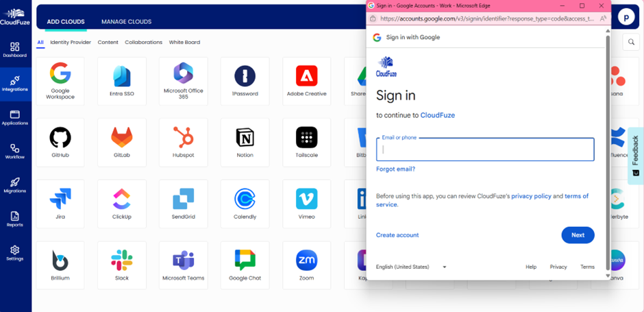Open the Help link in sign-in footer
Image resolution: width=644 pixels, height=312 pixels.
[531, 267]
